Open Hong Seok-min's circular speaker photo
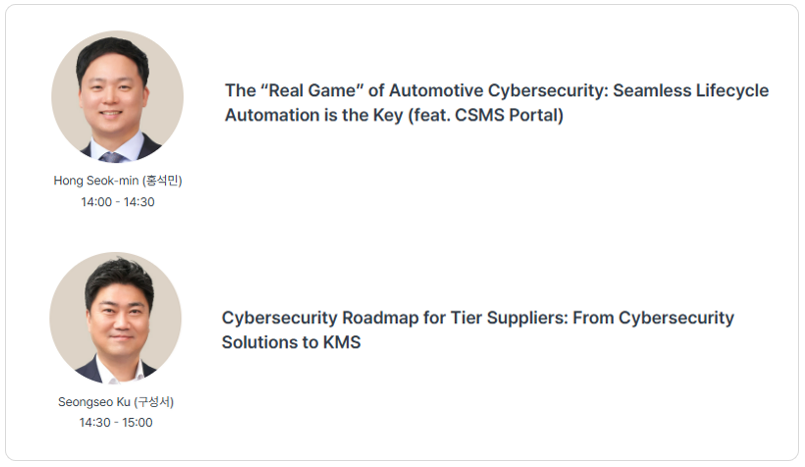 point(118,96)
